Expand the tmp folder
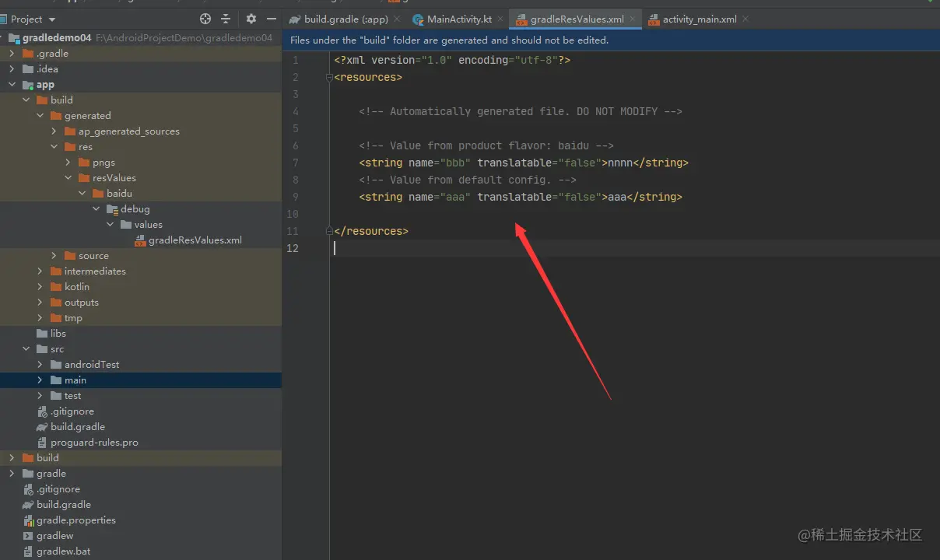 (x=40, y=318)
